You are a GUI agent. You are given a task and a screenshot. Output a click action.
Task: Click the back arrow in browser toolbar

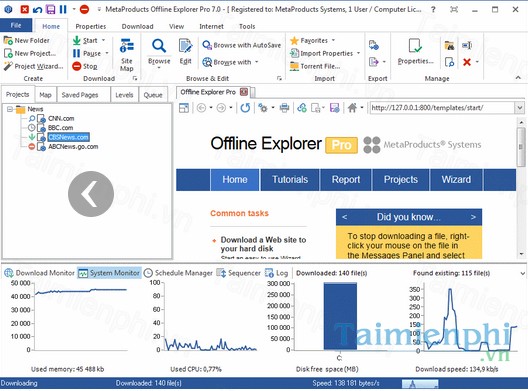click(x=201, y=108)
